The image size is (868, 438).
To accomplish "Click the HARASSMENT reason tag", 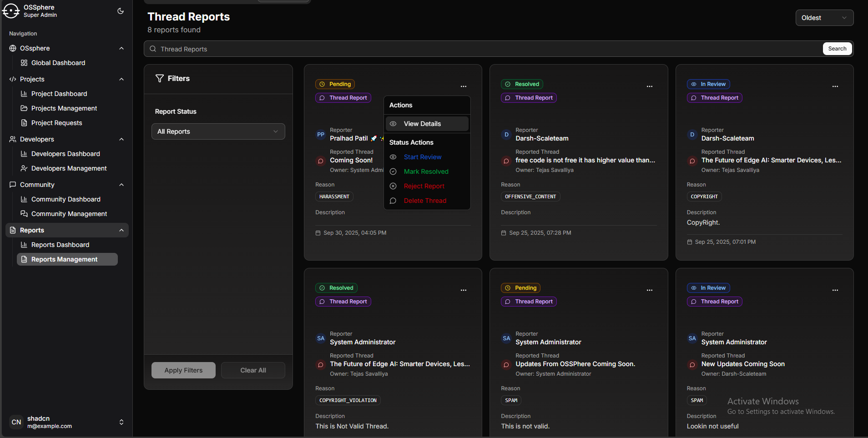I will [334, 196].
